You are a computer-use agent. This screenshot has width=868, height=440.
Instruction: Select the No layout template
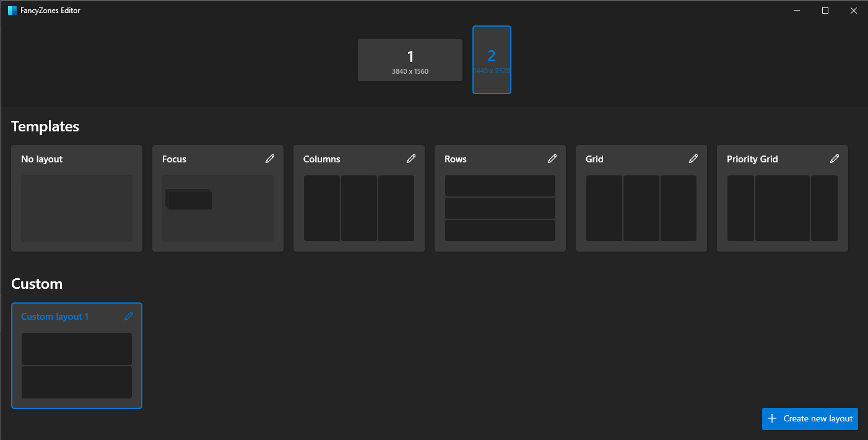pos(76,208)
